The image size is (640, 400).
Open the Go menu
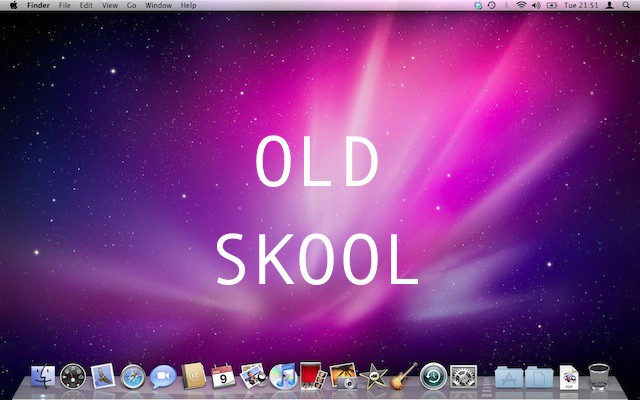coord(131,6)
